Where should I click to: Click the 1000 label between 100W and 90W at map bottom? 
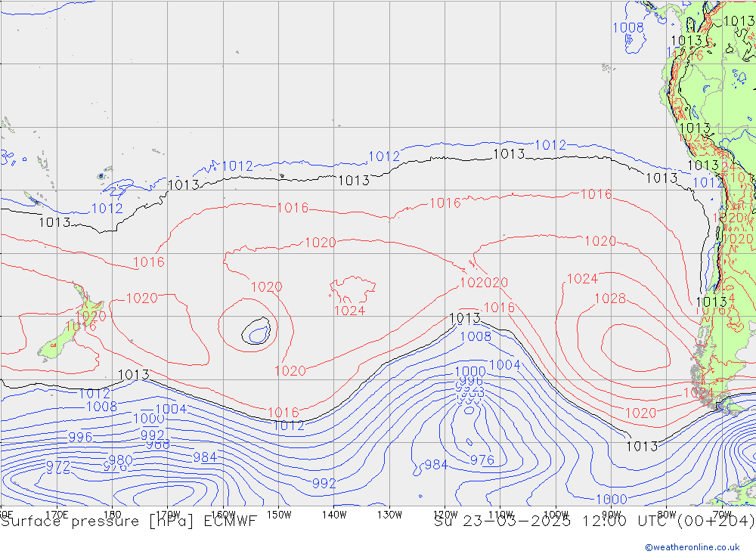pyautogui.click(x=612, y=499)
